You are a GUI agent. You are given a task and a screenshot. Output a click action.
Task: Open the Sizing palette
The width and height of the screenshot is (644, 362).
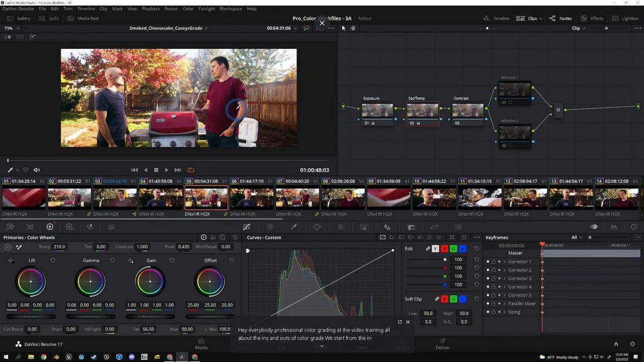[434, 227]
